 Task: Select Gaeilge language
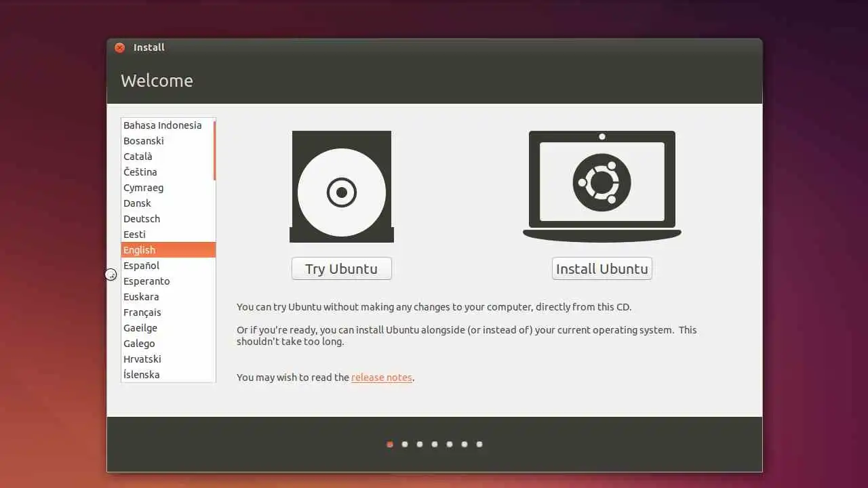167,328
